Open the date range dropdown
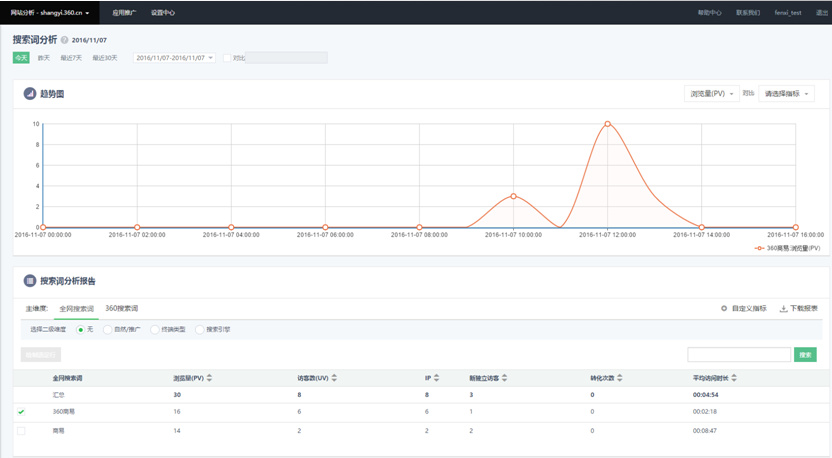832x458 pixels. [x=174, y=58]
